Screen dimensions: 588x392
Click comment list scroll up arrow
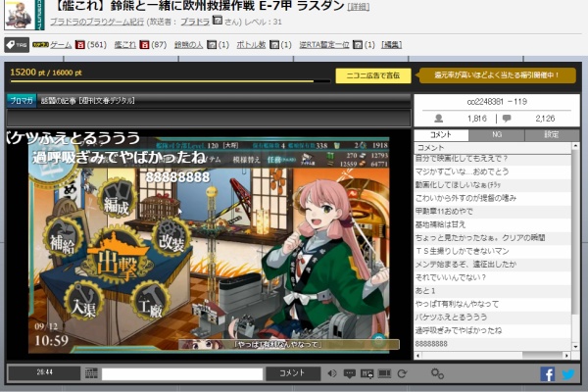[x=575, y=146]
